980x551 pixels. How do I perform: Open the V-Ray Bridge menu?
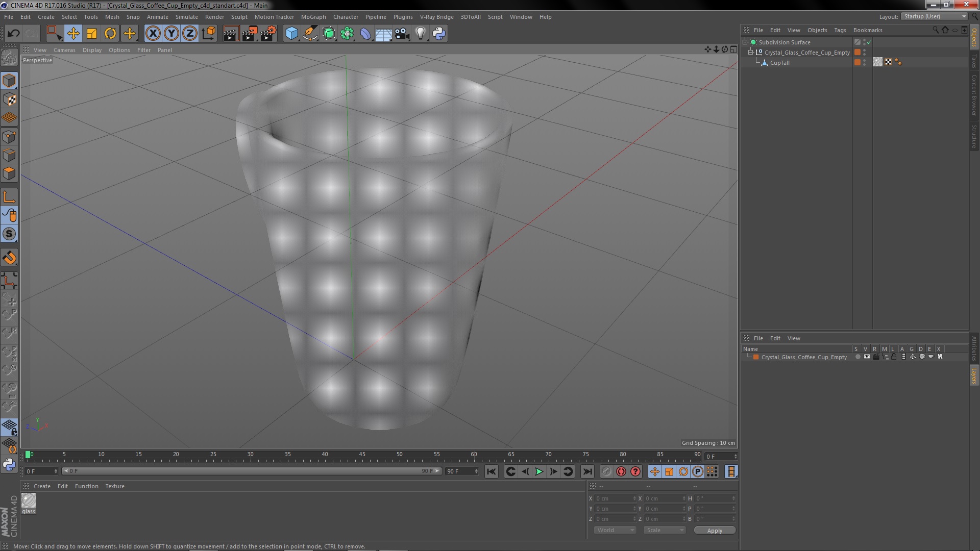[436, 17]
